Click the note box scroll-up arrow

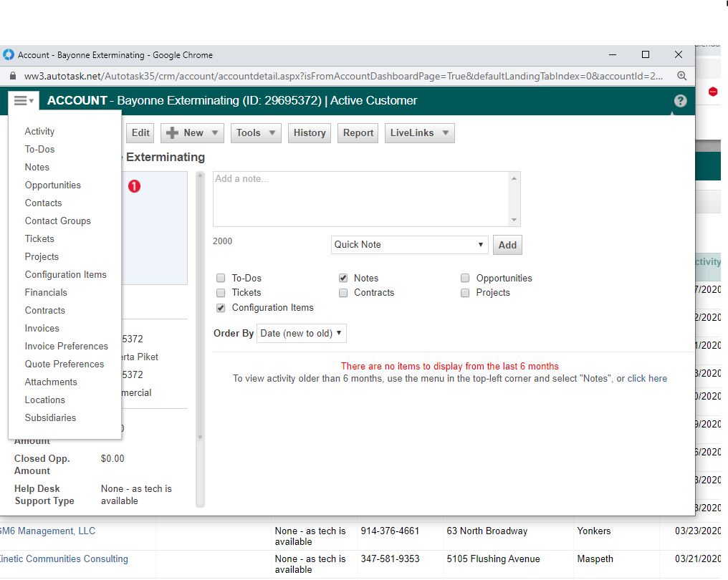coord(514,178)
